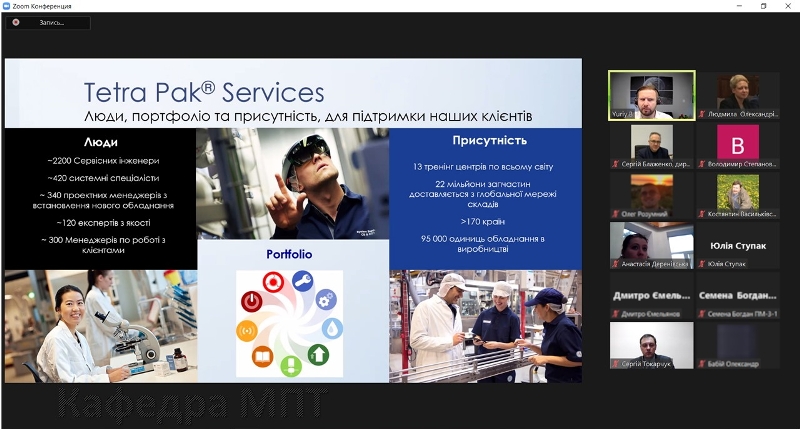Close the Zoom conference window
This screenshot has height=429, width=800.
(788, 6)
